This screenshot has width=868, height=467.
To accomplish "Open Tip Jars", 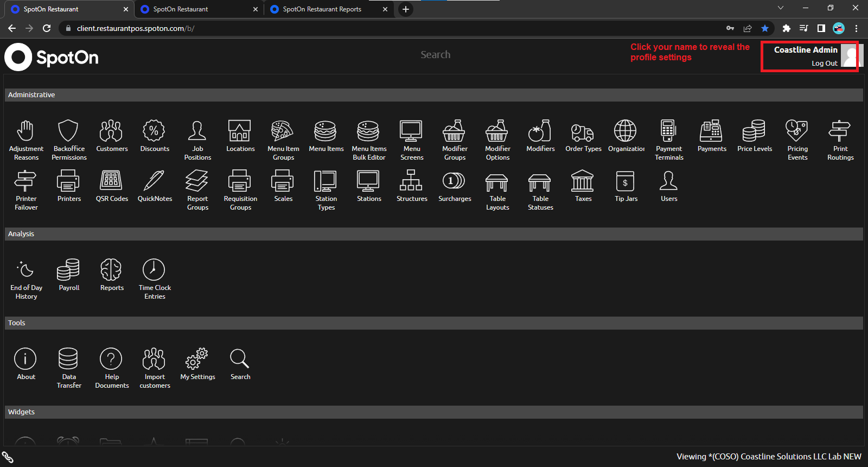I will 626,186.
